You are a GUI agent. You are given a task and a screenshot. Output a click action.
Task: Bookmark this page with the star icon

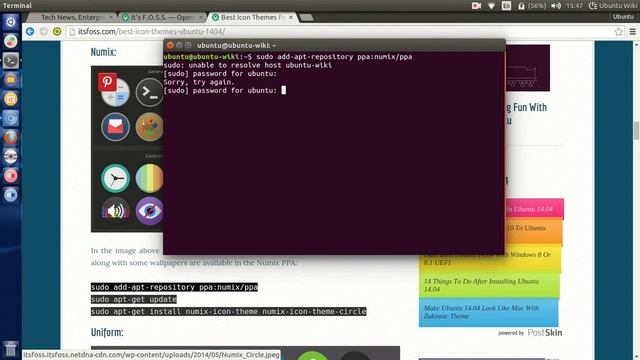pos(619,31)
